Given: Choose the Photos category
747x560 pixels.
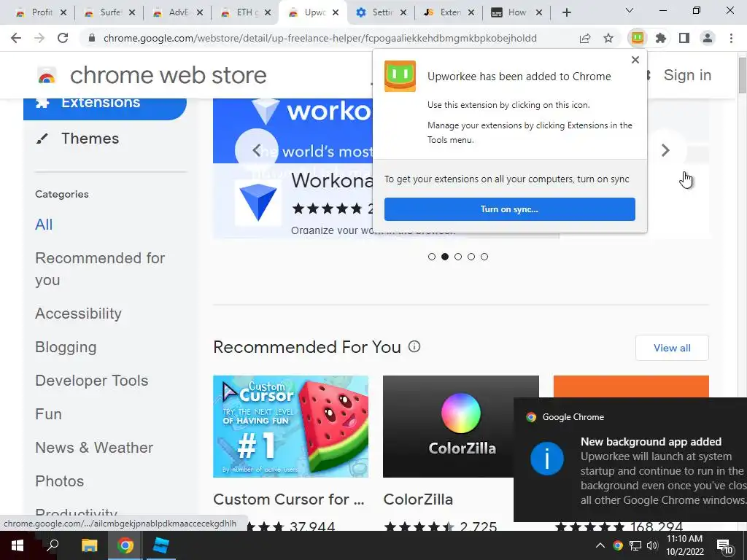Looking at the screenshot, I should pos(60,481).
